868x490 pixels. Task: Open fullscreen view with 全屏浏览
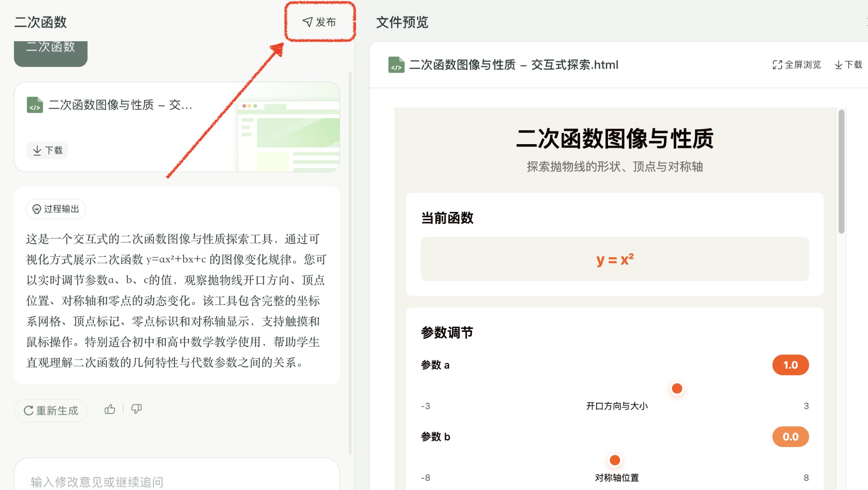coord(797,65)
